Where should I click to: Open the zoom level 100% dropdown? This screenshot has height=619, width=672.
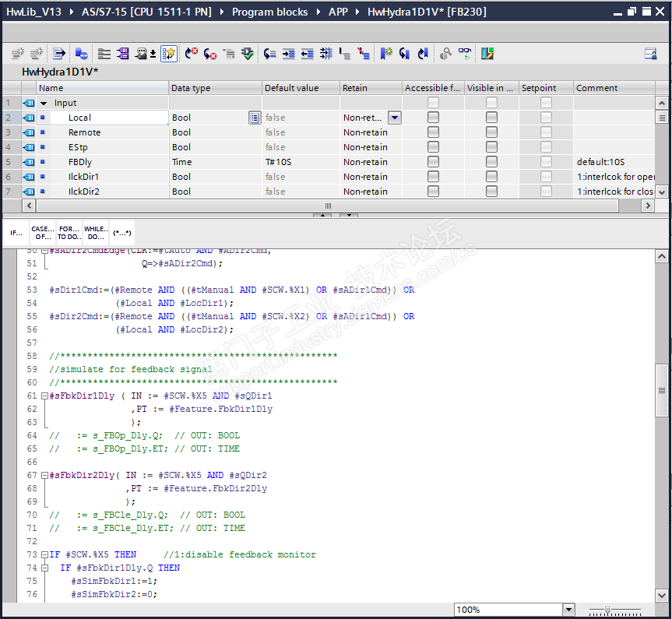(568, 610)
